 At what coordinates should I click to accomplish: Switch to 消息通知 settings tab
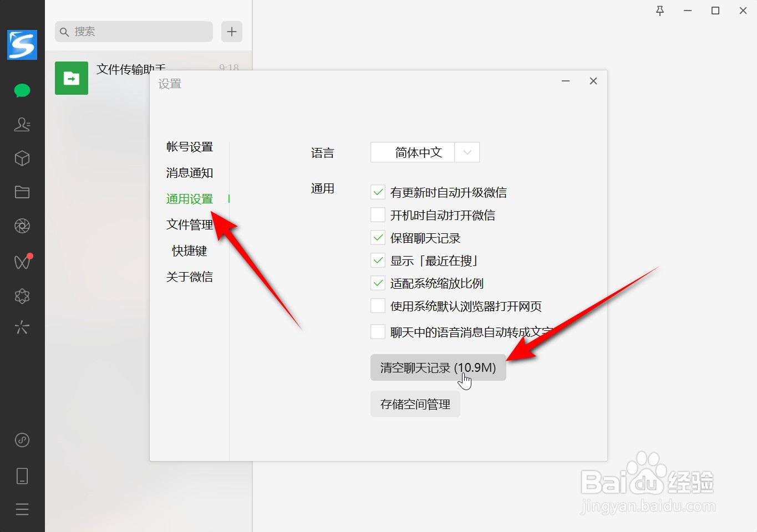(190, 173)
